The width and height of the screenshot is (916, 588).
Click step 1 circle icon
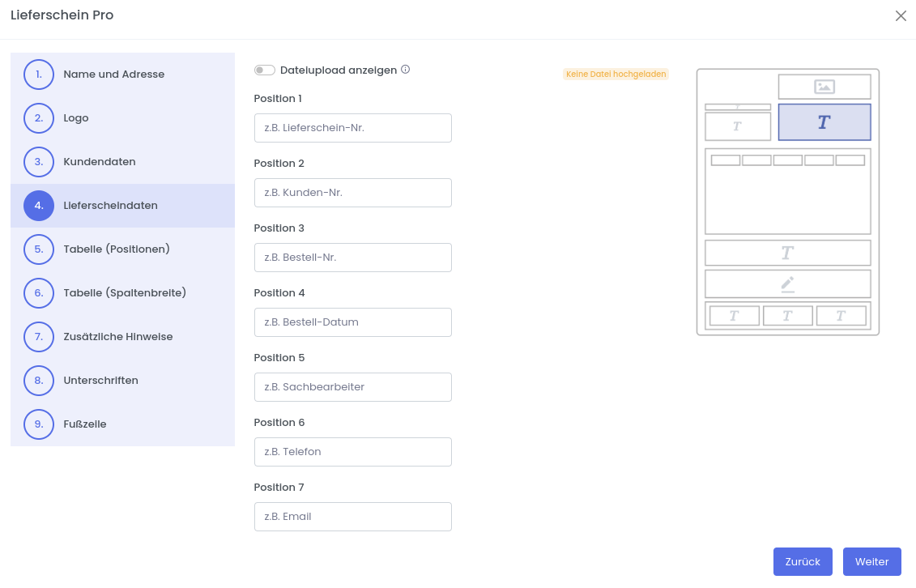[x=39, y=75]
